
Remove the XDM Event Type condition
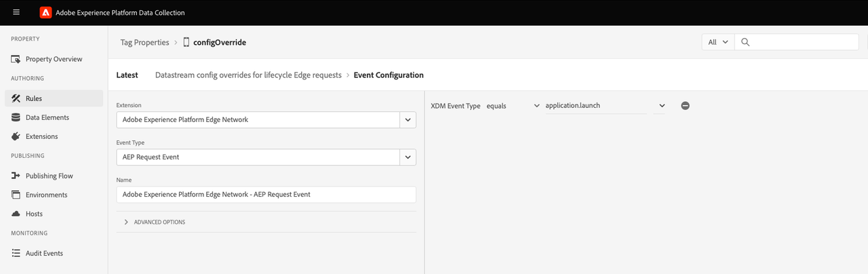[x=685, y=106]
